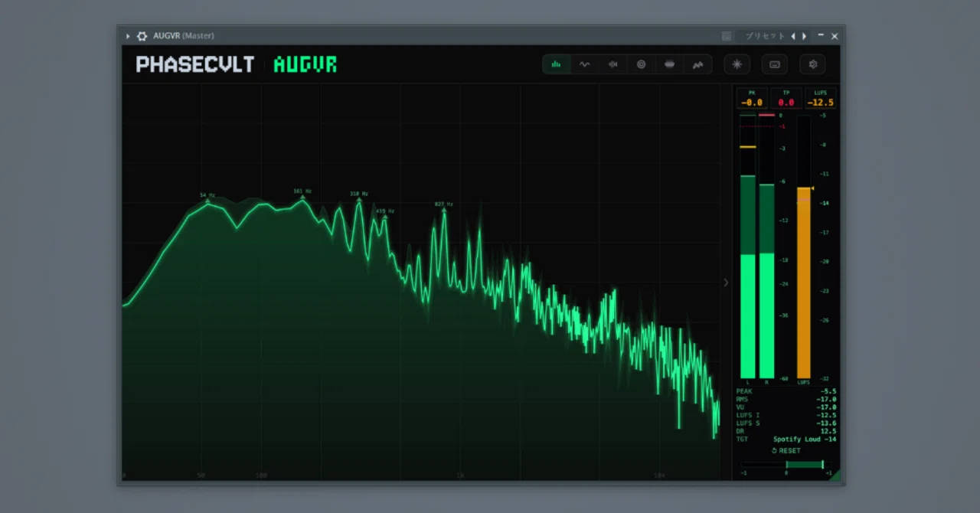Open AUGVR settings gear button
The image size is (980, 513).
tap(813, 64)
